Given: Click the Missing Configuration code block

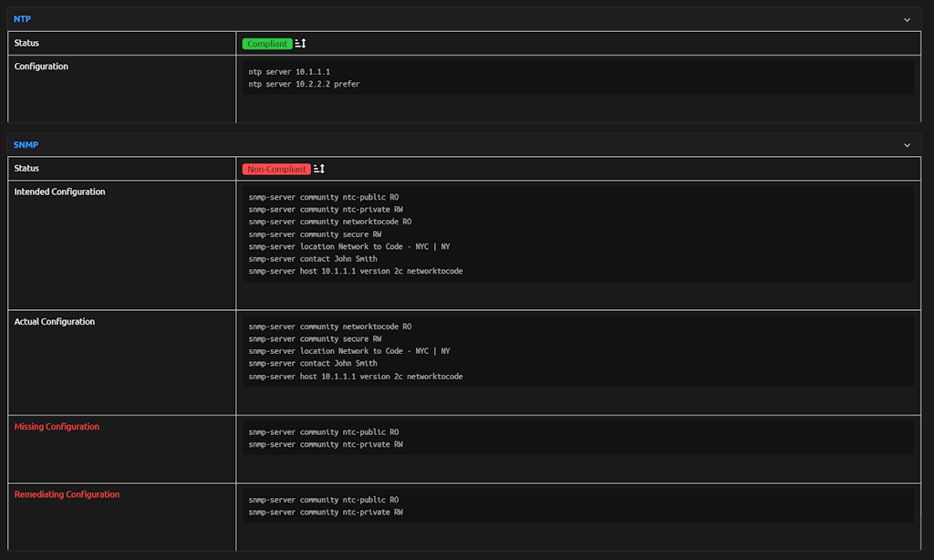Looking at the screenshot, I should [577, 438].
